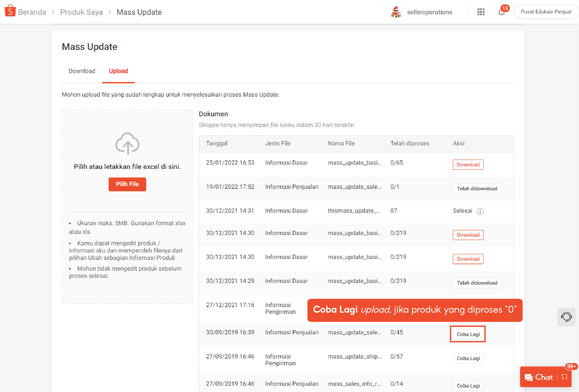Click Coba Lagi on the 27/09/2019 16:46 shipping row
Image resolution: width=579 pixels, height=392 pixels.
click(x=468, y=358)
